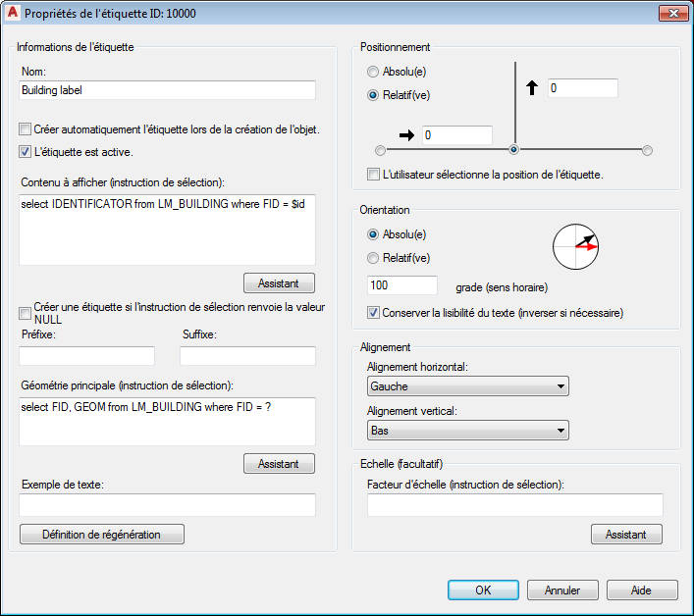Image resolution: width=694 pixels, height=616 pixels.
Task: Toggle 'Conserver la lisibilité du texte' checkbox
Action: tap(373, 313)
